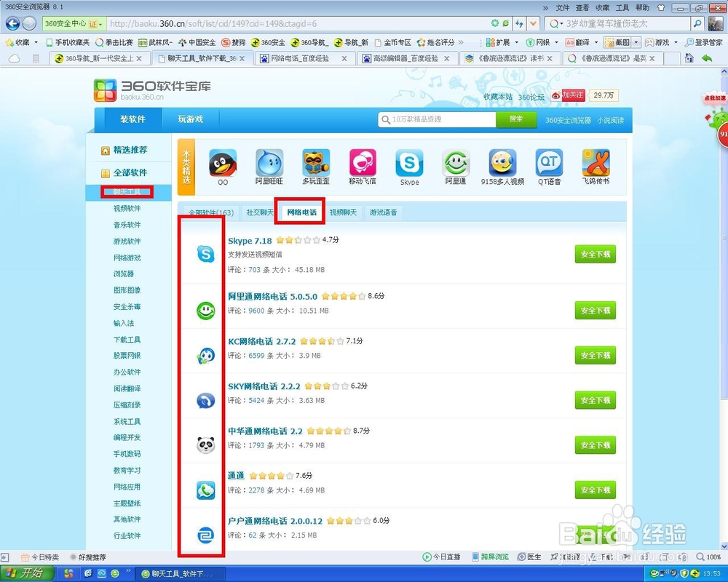The width and height of the screenshot is (728, 582).
Task: Click the browser URL address field
Action: [298, 24]
